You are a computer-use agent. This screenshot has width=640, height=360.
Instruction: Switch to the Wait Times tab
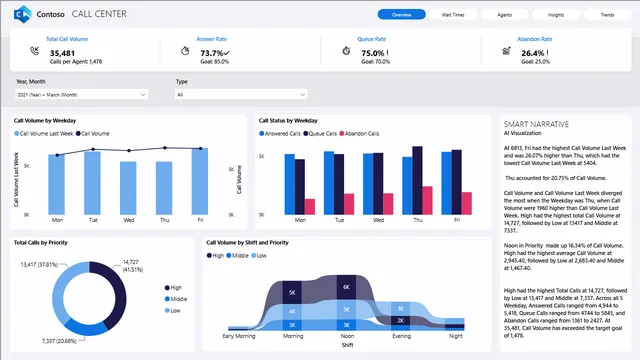[x=453, y=15]
